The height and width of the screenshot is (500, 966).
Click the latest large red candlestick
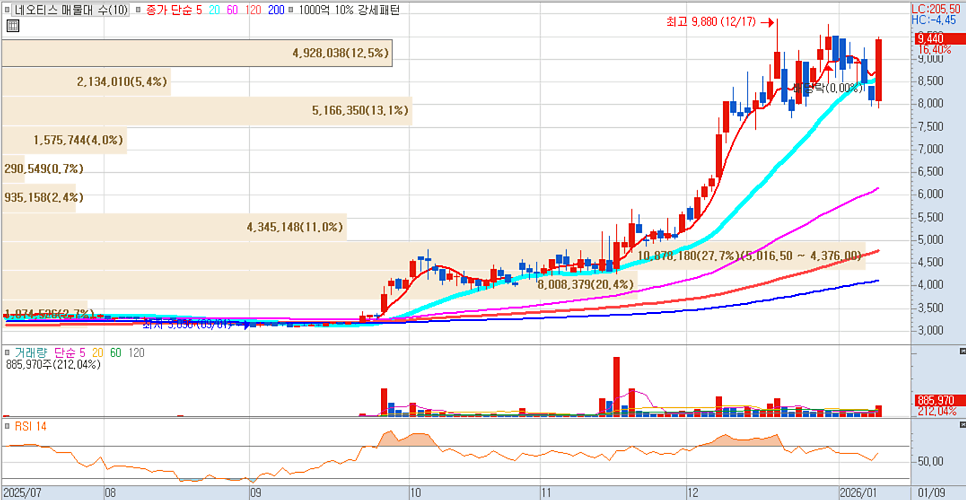[x=879, y=70]
